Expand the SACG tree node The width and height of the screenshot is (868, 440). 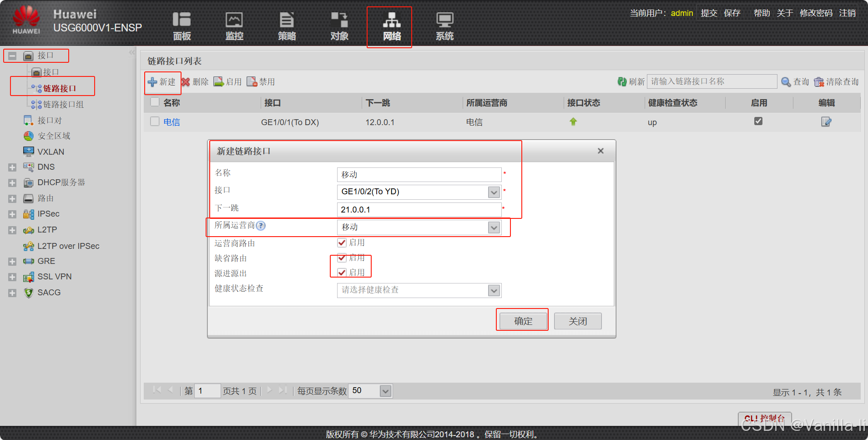[12, 293]
